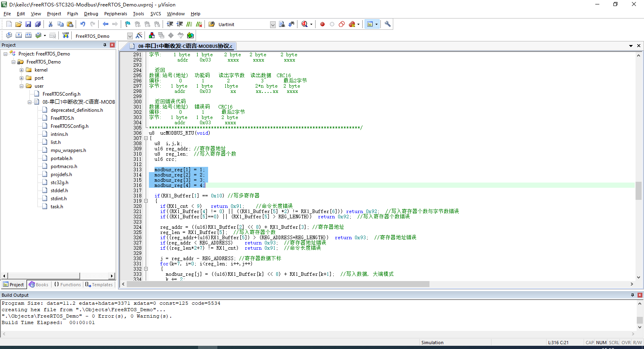Image resolution: width=644 pixels, height=349 pixels.
Task: Click the Translate current file icon
Action: (9, 35)
